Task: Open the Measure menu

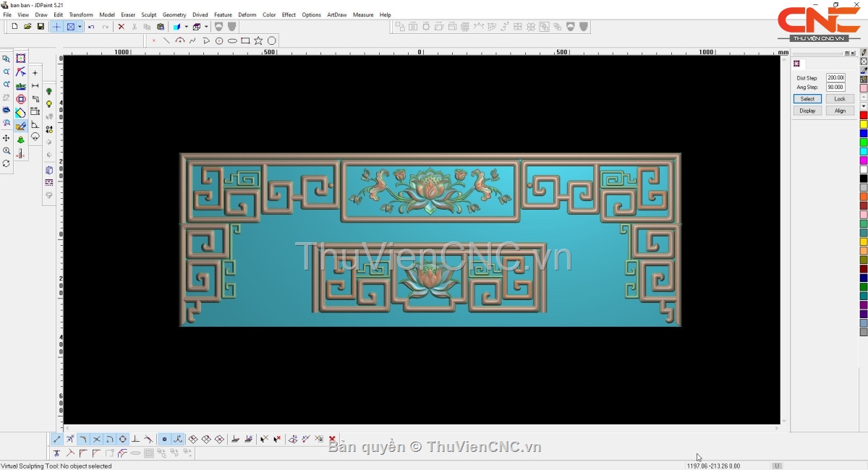Action: (x=363, y=14)
